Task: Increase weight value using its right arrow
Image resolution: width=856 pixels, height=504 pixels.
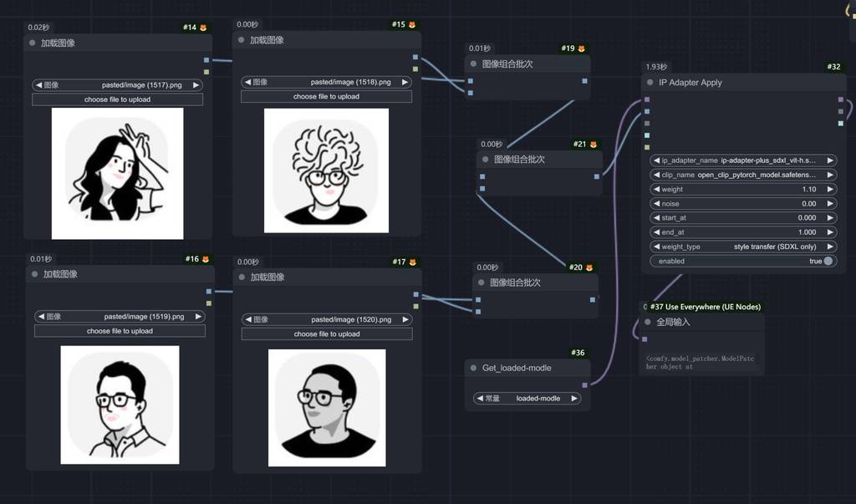Action: click(x=830, y=190)
